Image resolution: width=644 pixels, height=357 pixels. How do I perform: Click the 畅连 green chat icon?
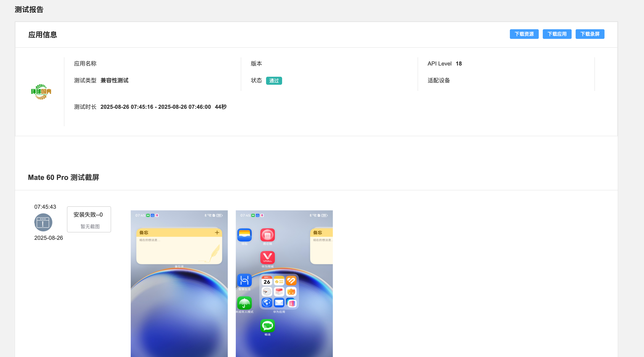click(267, 326)
